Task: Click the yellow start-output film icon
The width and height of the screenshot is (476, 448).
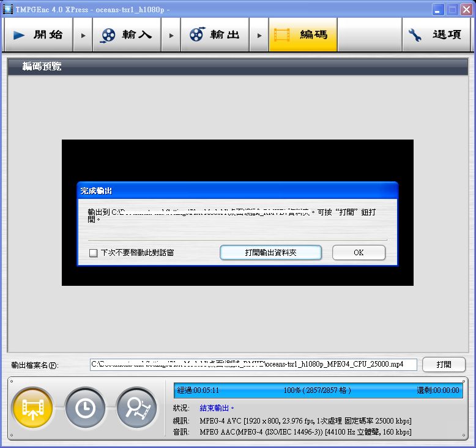Action: pyautogui.click(x=33, y=408)
